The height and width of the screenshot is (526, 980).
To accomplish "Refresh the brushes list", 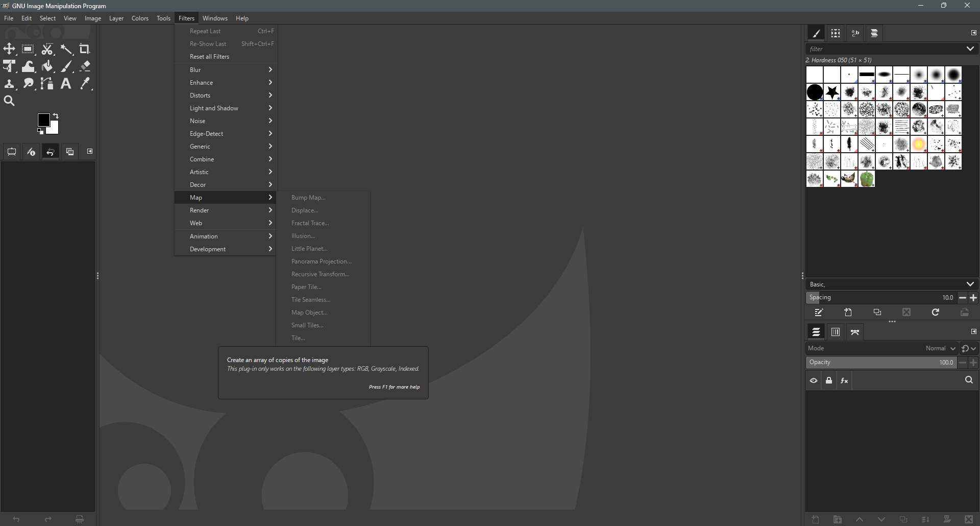I will pyautogui.click(x=936, y=313).
